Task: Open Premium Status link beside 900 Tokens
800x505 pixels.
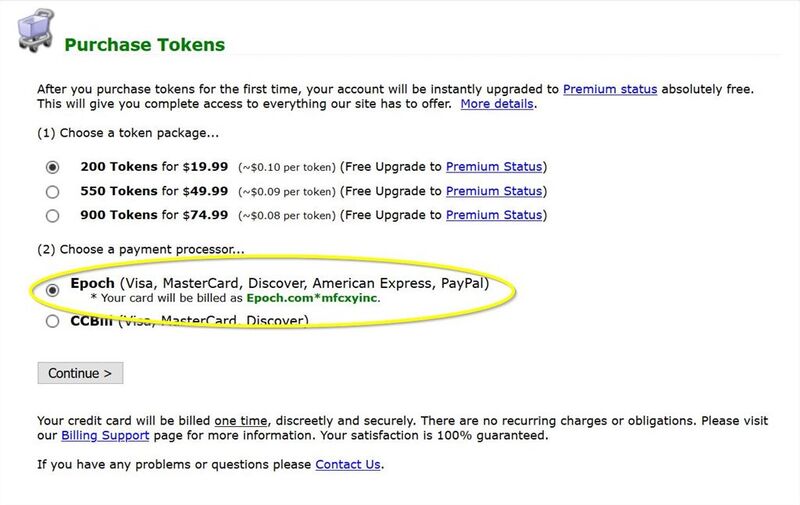Action: tap(494, 215)
